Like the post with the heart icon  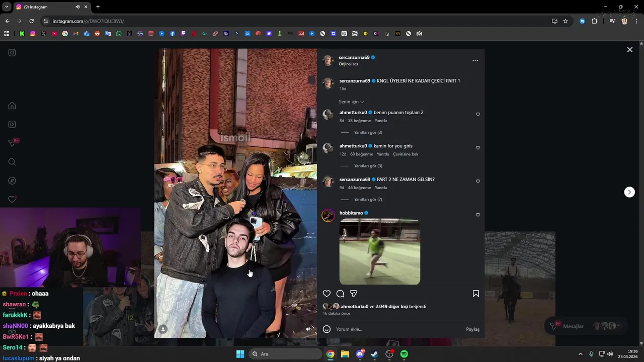(327, 294)
